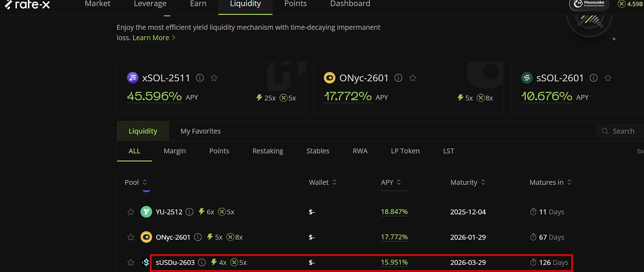This screenshot has height=272, width=644.
Task: Show info for sUSDu-2603 row
Action: pyautogui.click(x=202, y=262)
